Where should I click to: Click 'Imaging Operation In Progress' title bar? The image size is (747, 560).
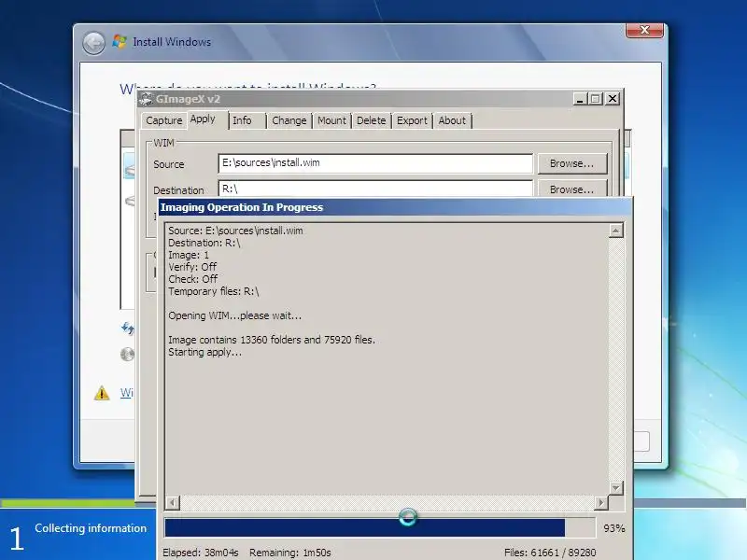pos(395,207)
